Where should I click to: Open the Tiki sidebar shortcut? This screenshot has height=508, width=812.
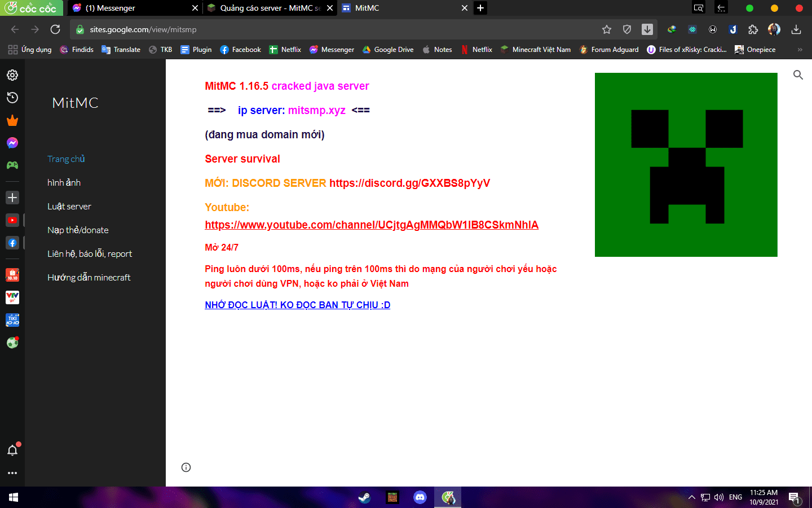12,320
